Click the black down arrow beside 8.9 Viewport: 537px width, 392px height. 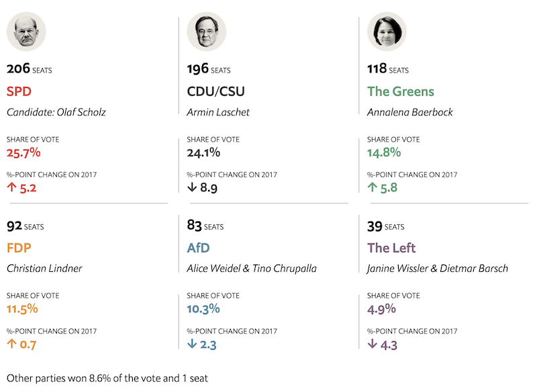pos(192,188)
